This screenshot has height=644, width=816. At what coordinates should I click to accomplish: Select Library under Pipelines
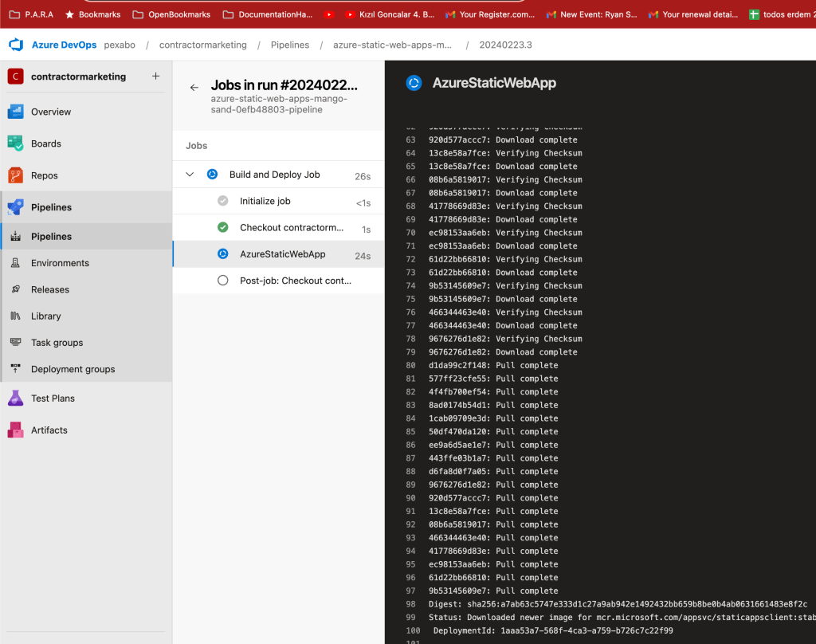tap(45, 316)
